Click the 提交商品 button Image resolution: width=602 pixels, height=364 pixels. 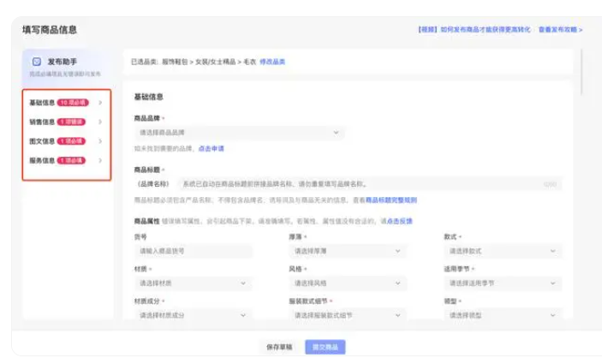pyautogui.click(x=325, y=347)
